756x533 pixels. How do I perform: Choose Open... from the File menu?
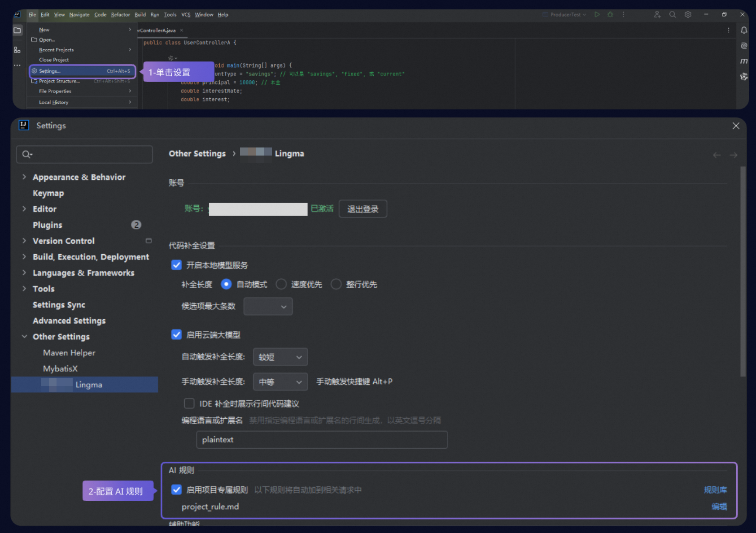(x=82, y=40)
